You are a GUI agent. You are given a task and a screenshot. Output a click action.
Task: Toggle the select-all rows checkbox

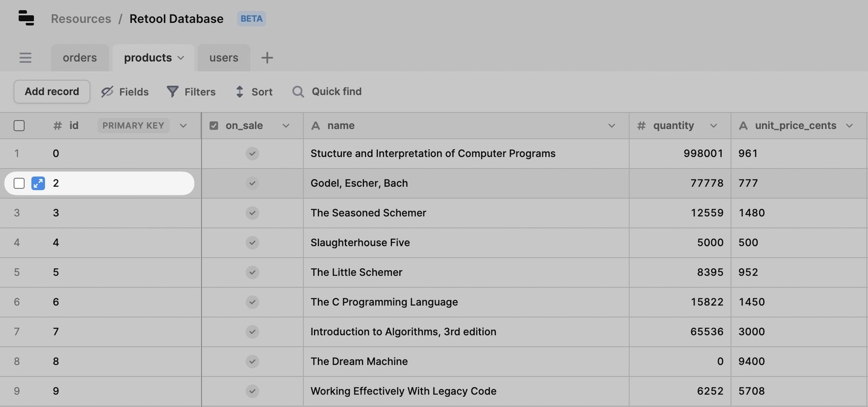(19, 126)
